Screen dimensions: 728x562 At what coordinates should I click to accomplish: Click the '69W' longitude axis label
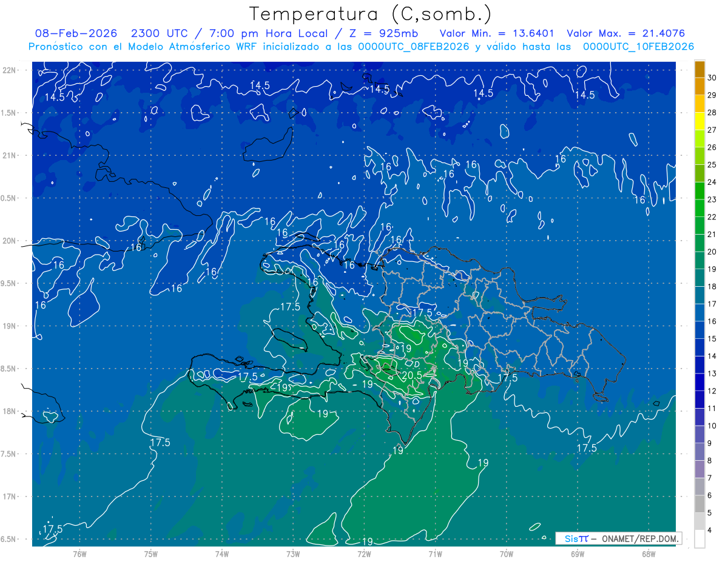click(x=577, y=554)
